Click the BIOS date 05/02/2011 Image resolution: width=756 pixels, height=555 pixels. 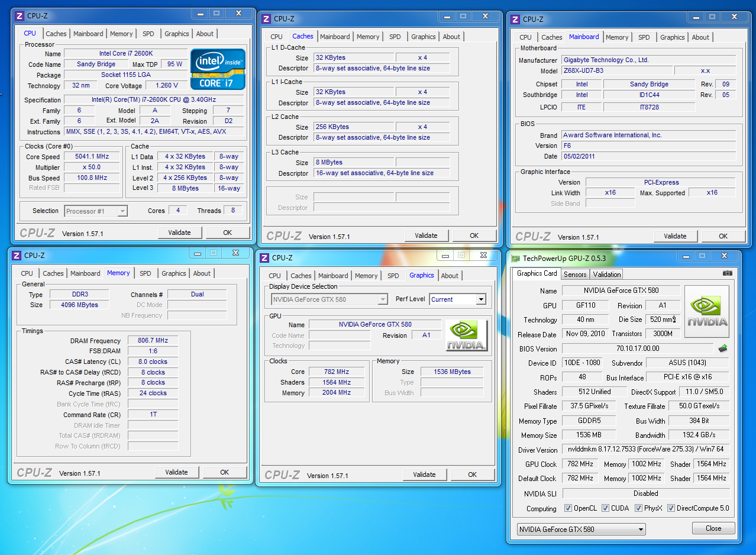(x=648, y=156)
